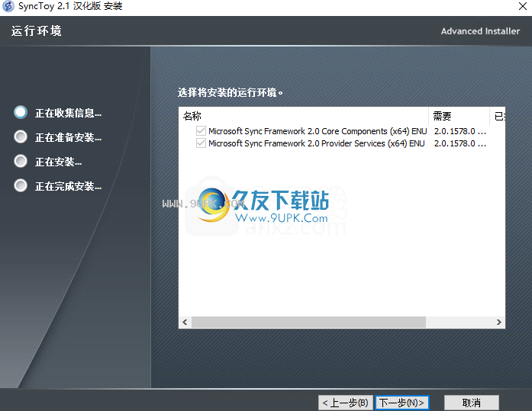The height and width of the screenshot is (411, 532).
Task: Proceed with 下一步(N) button
Action: [x=401, y=403]
